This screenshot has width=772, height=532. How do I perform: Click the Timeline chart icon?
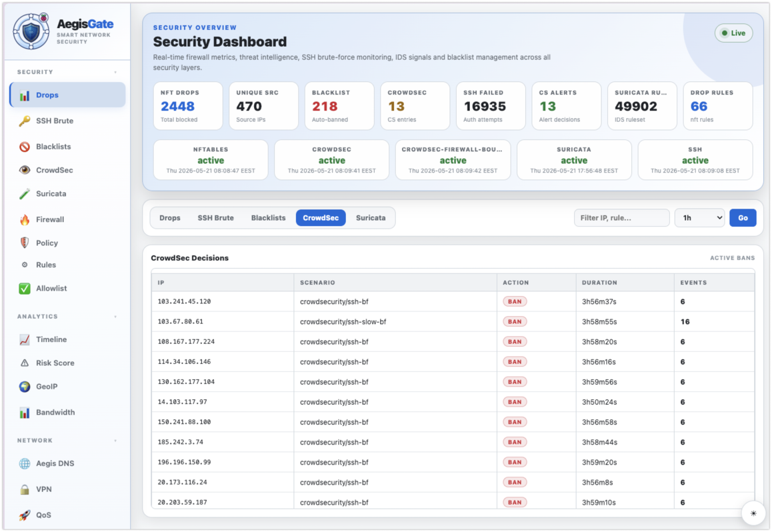tap(25, 339)
